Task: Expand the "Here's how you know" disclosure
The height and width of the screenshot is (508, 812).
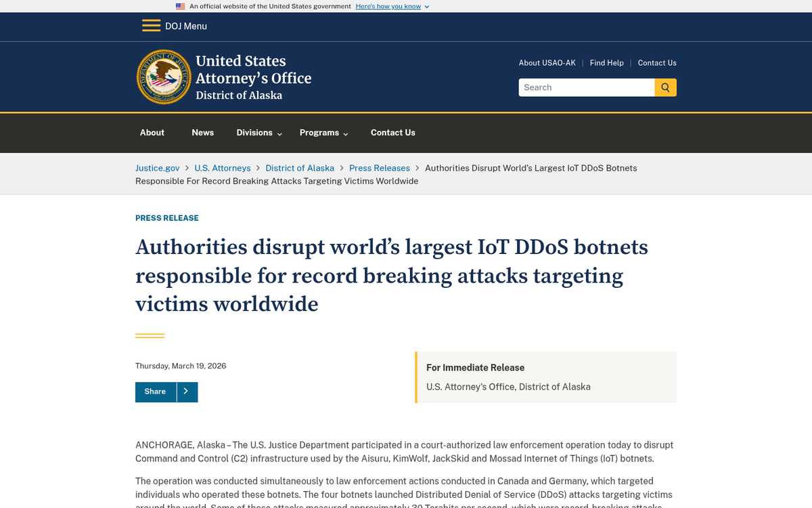Action: (392, 6)
